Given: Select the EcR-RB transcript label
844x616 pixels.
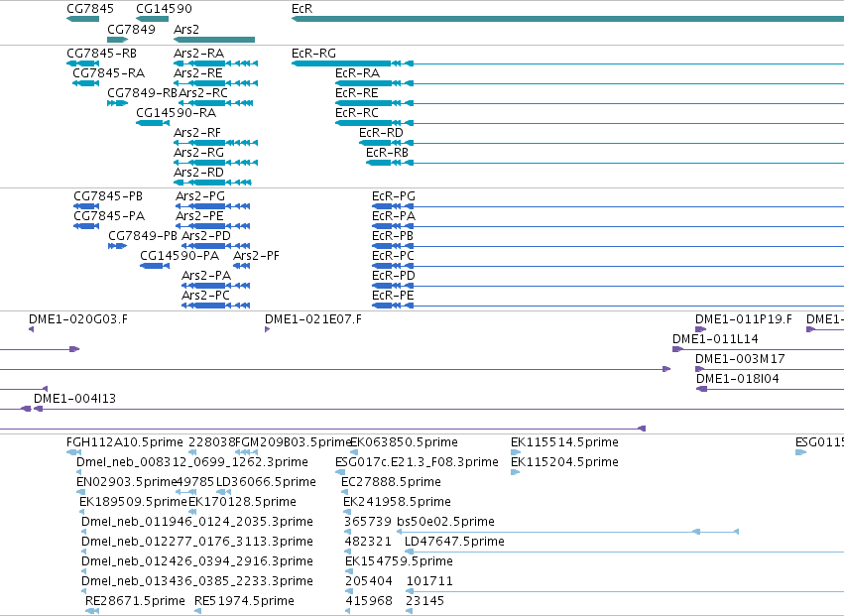Looking at the screenshot, I should [x=387, y=153].
